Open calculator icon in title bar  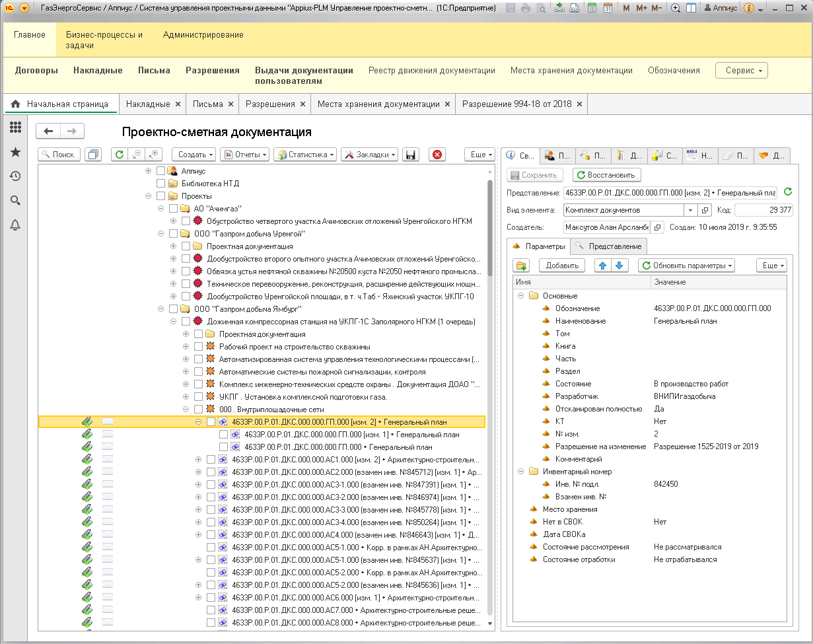[592, 9]
